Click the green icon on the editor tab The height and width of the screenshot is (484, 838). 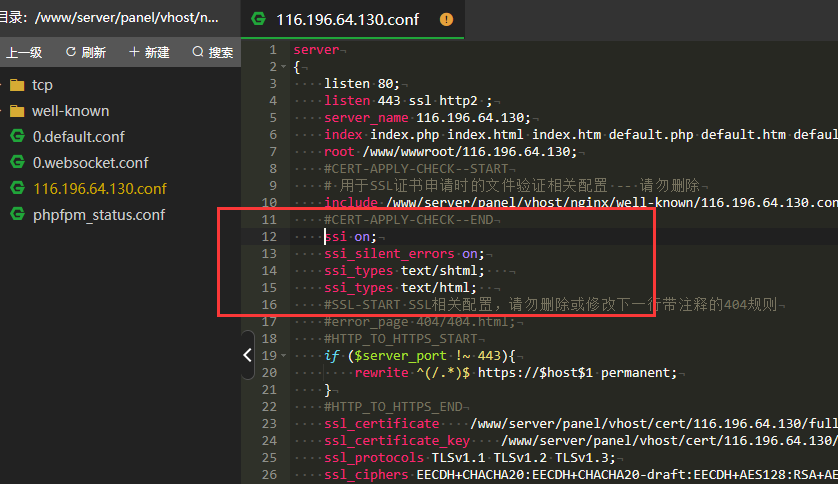pyautogui.click(x=260, y=19)
